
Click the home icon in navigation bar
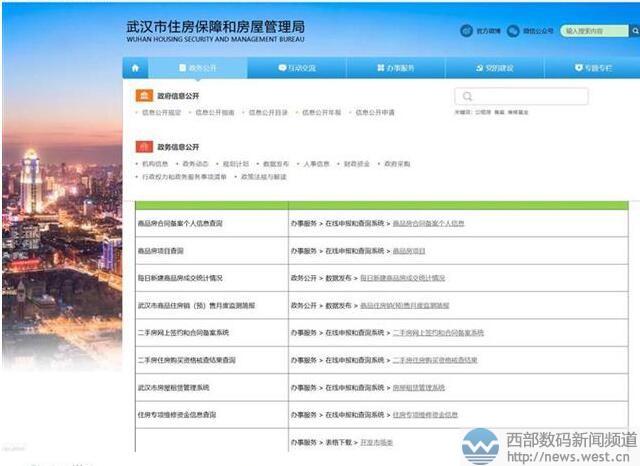[x=135, y=68]
